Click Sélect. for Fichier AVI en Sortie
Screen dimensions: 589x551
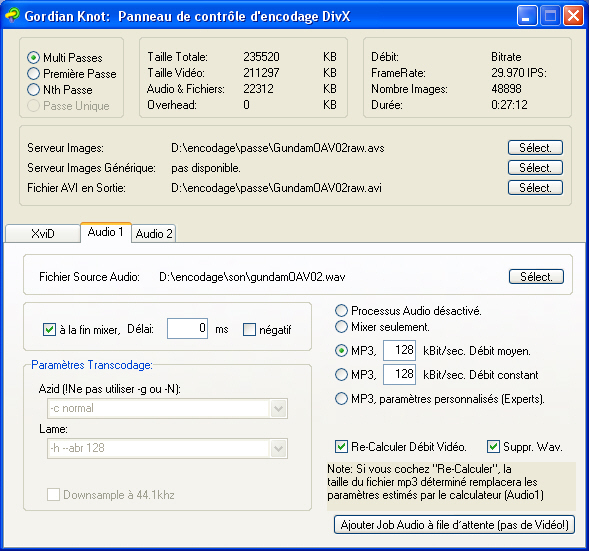535,187
